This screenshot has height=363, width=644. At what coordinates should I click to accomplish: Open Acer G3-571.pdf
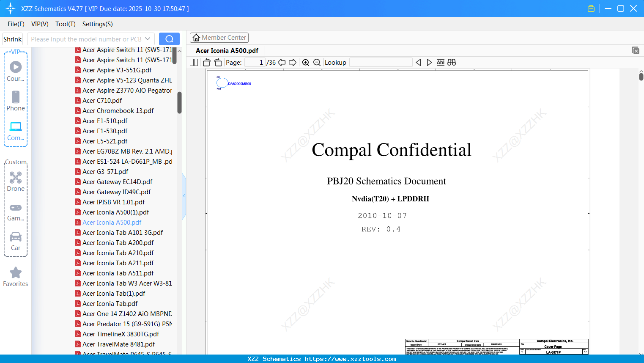[105, 171]
